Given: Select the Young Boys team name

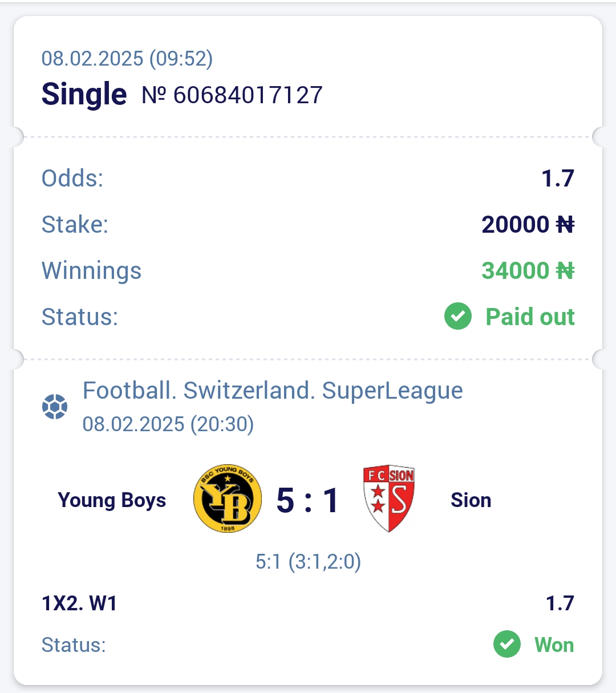Looking at the screenshot, I should [x=112, y=500].
